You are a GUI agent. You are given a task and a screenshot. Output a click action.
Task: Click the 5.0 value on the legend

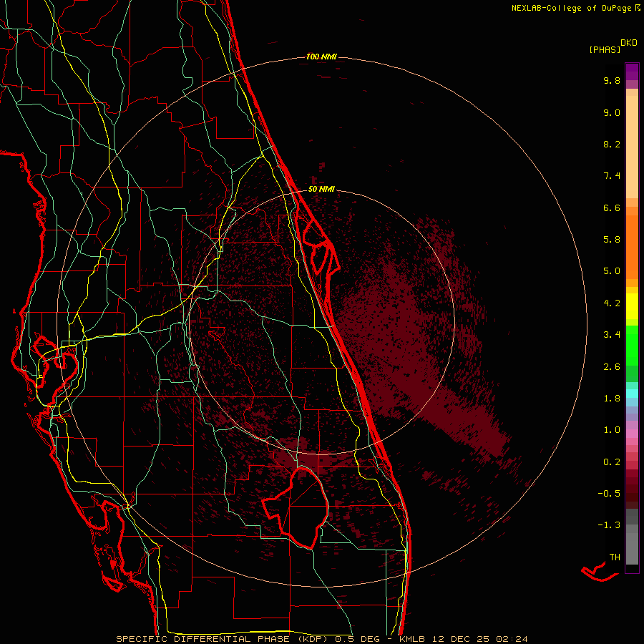pyautogui.click(x=612, y=271)
